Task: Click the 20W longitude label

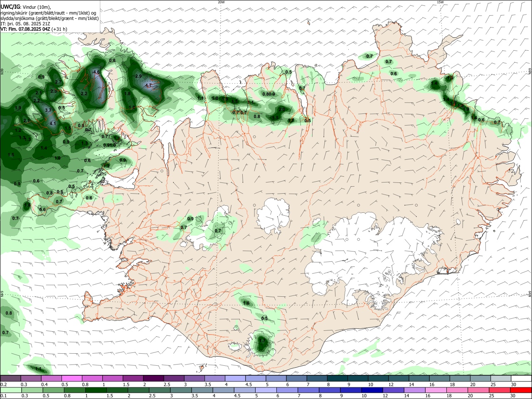Action: [221, 2]
